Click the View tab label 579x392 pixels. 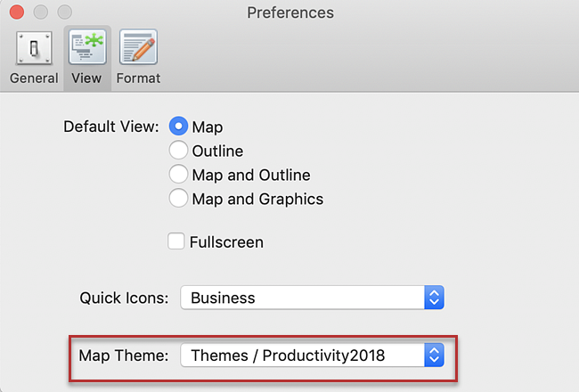(86, 78)
